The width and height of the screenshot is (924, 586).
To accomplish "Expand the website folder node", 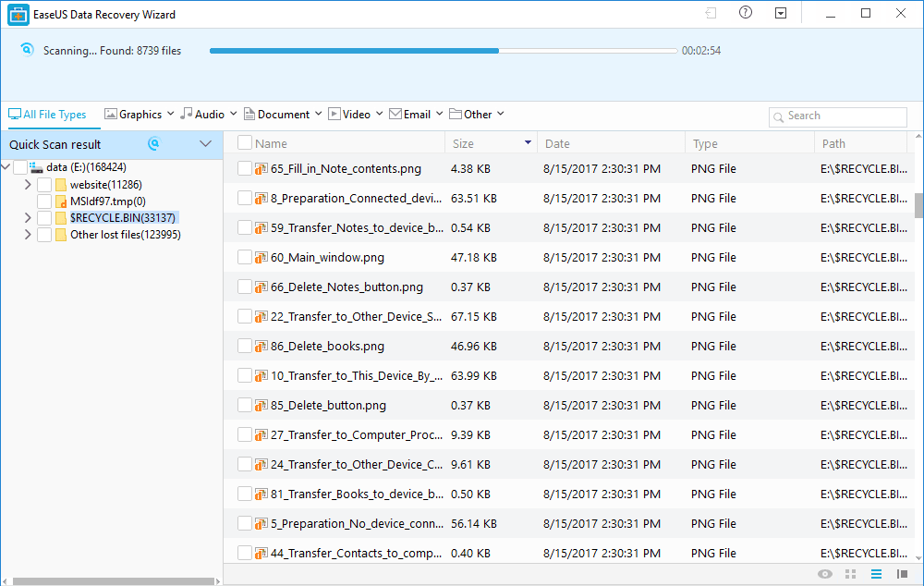I will point(28,185).
